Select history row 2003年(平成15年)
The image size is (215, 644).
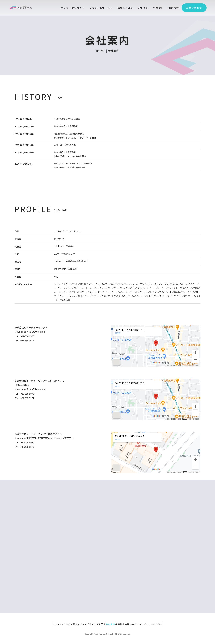click(107, 127)
